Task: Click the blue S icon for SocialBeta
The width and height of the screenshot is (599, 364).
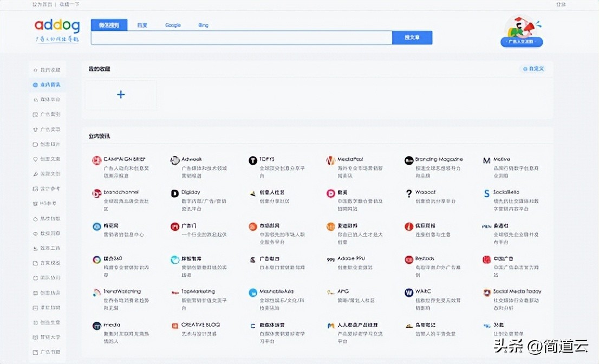Action: pyautogui.click(x=487, y=193)
